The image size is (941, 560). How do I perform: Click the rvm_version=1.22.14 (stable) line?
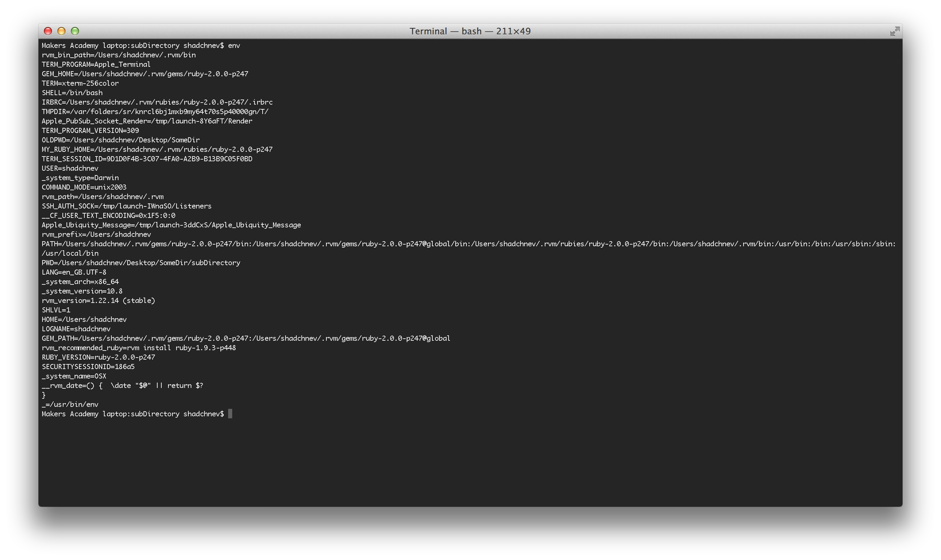click(98, 300)
